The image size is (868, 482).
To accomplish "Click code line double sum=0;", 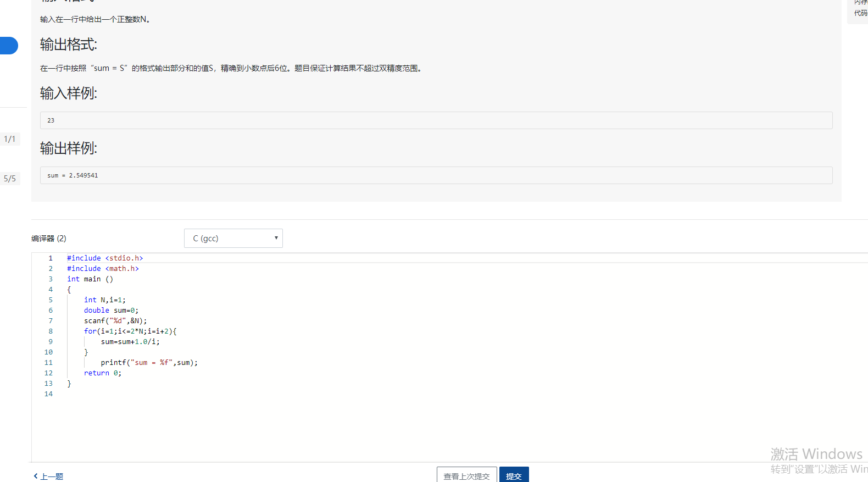I will (111, 310).
